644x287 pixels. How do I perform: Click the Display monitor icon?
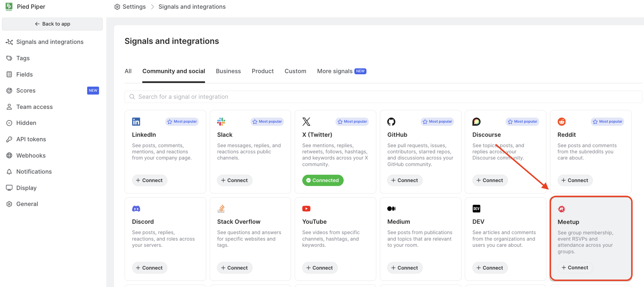(9, 188)
